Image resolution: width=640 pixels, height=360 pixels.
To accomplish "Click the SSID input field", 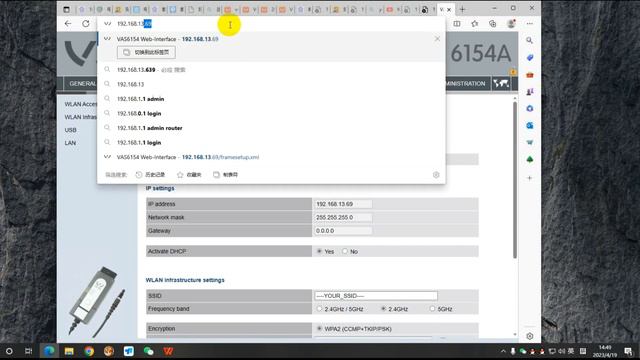I will point(376,296).
